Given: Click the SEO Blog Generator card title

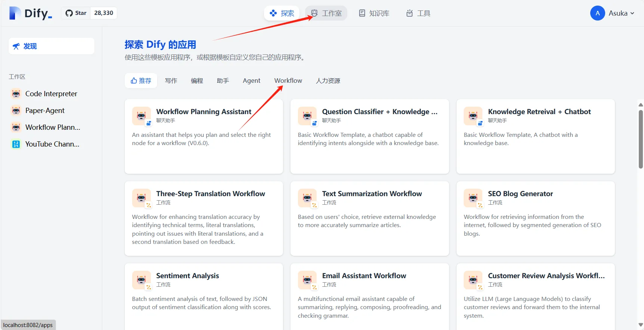Looking at the screenshot, I should point(520,194).
